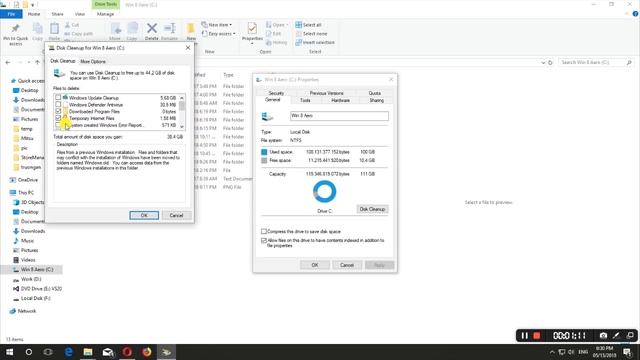Launch Microsoft Edge from taskbar

[x=69, y=352]
